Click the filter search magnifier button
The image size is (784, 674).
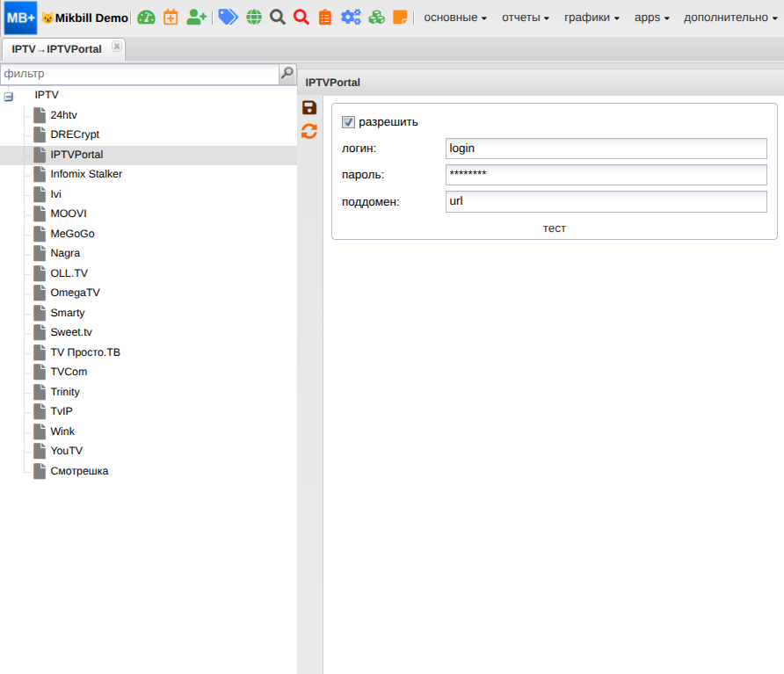(287, 74)
